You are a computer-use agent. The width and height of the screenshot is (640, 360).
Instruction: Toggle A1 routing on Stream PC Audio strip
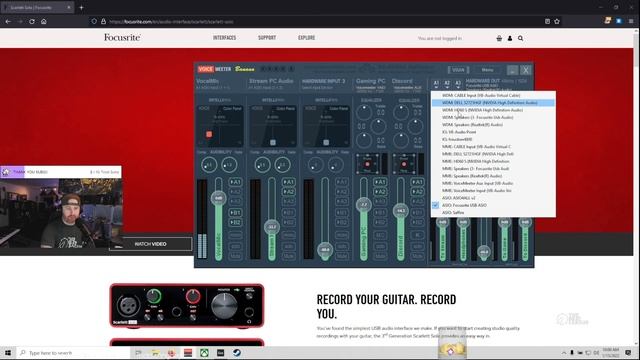coord(289,182)
